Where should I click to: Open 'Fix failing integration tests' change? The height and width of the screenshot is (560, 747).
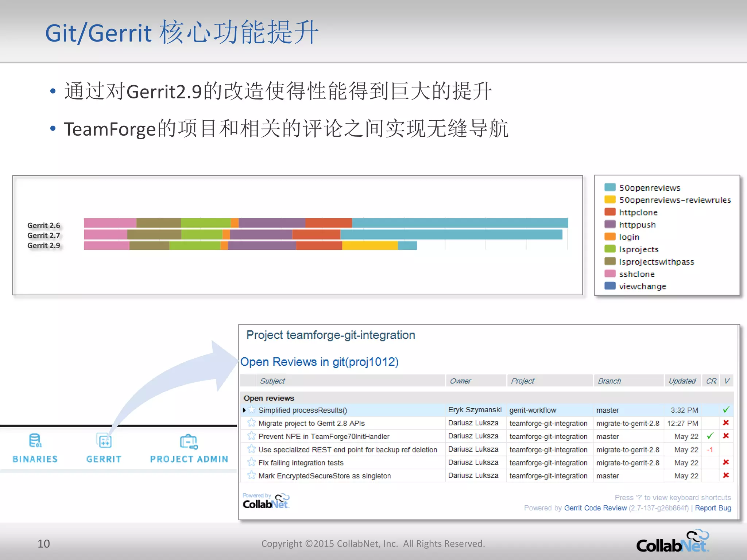coord(301,463)
